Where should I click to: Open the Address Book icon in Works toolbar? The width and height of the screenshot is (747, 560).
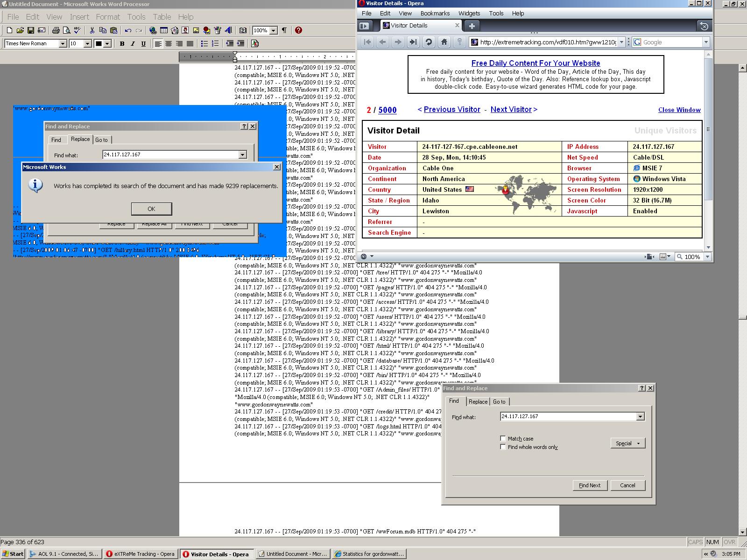pyautogui.click(x=242, y=30)
